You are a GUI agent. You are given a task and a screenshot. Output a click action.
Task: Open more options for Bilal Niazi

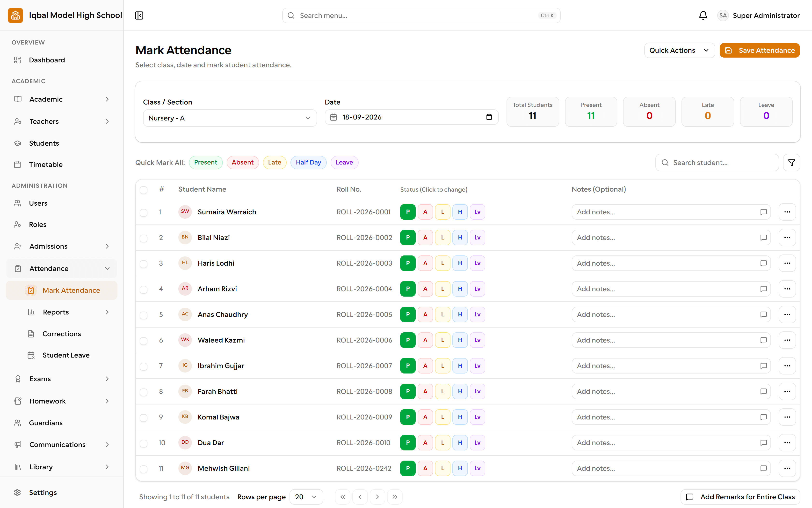point(787,238)
